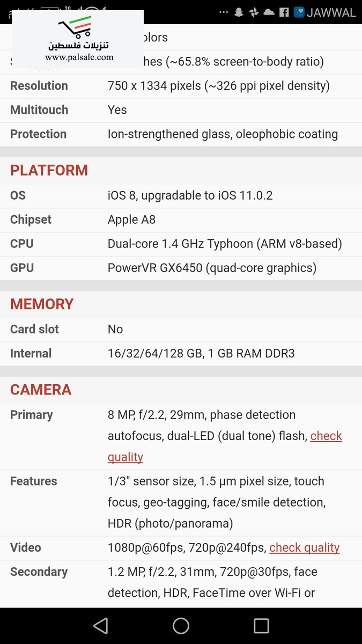Tap the Card slot row label
362x644 pixels.
34,329
